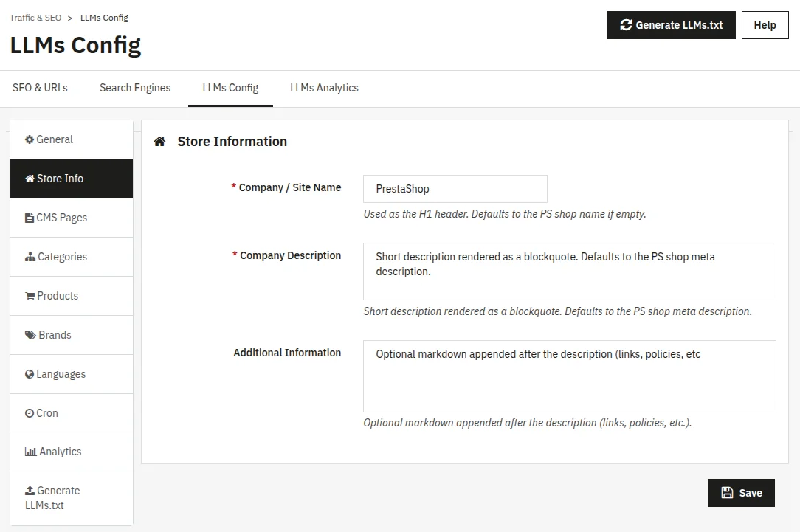The height and width of the screenshot is (532, 800).
Task: Click the globe icon beside Languages
Action: tap(30, 374)
